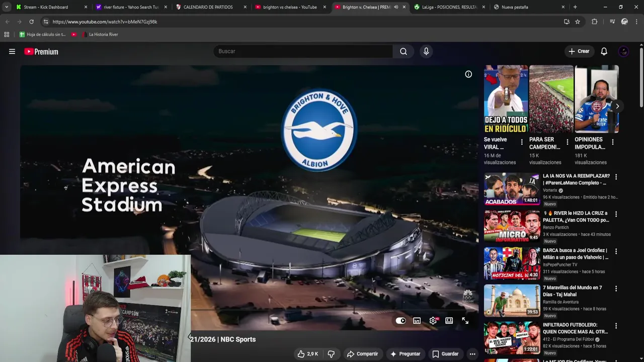This screenshot has height=362, width=644.
Task: Save the video with Guardar
Action: (445, 354)
